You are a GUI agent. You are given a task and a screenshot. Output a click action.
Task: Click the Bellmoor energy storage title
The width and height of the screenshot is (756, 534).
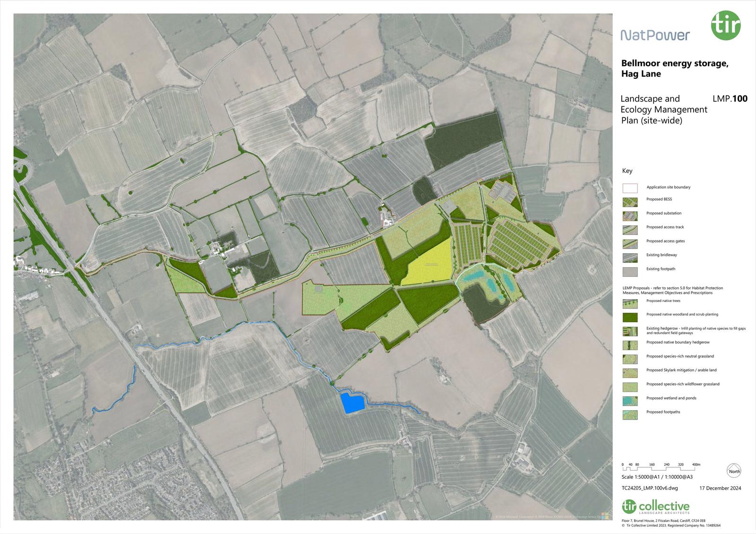675,68
